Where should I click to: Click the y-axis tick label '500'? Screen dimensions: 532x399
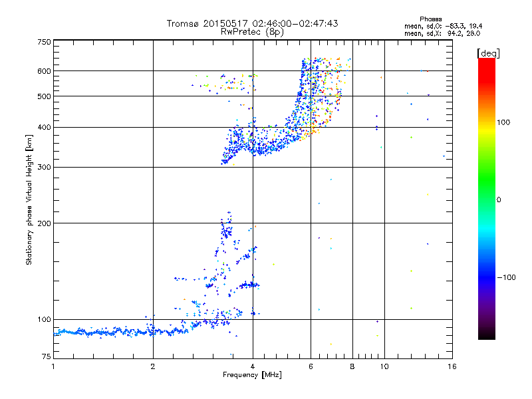[x=44, y=96]
